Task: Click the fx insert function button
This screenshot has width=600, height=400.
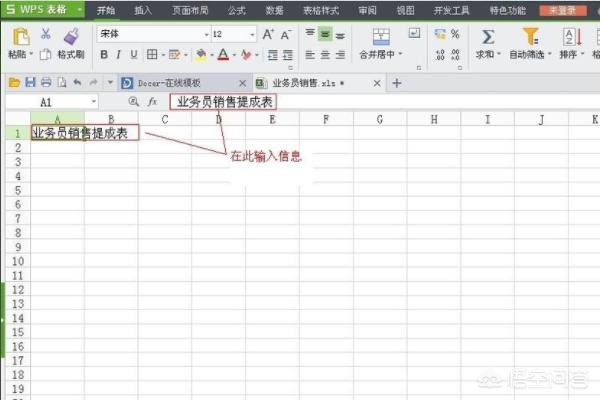Action: pyautogui.click(x=152, y=102)
